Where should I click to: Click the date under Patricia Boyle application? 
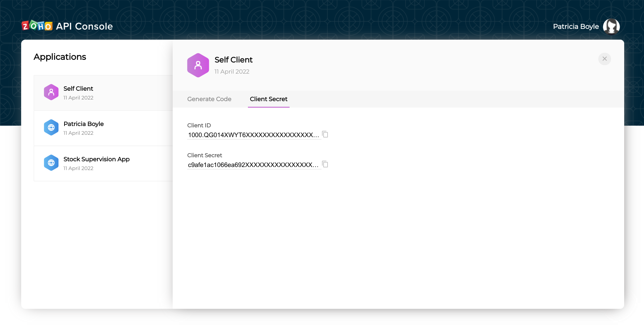tap(78, 133)
